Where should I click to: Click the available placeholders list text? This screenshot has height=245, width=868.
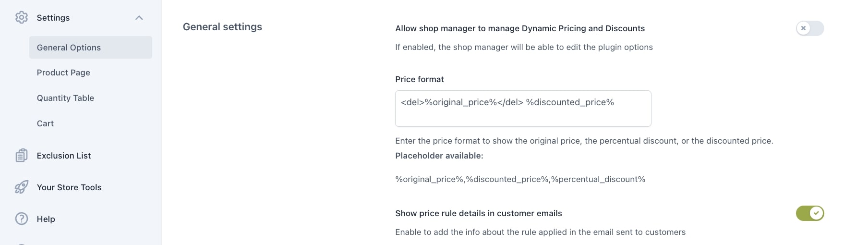tap(520, 179)
